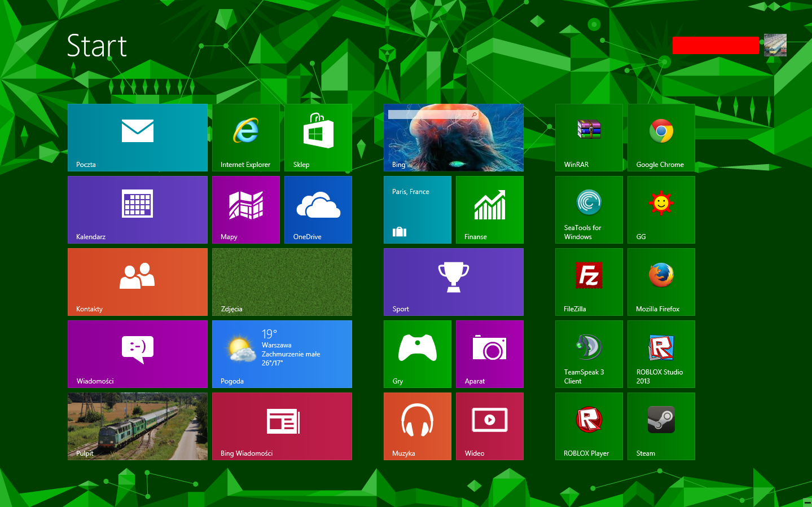Open the Aparat camera tile
This screenshot has width=812, height=507.
(x=490, y=354)
